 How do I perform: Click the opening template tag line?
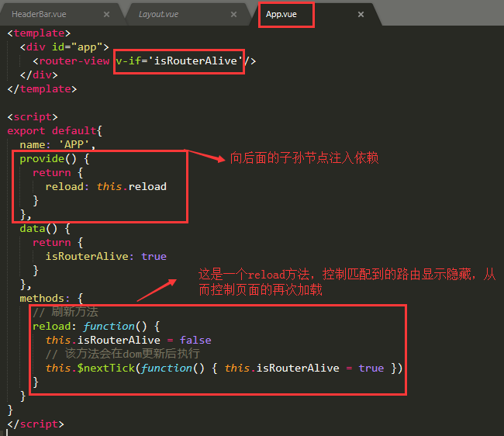39,33
